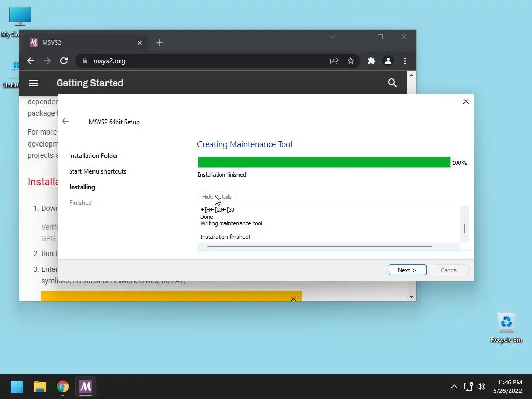This screenshot has width=532, height=399.
Task: Click 'Done' line in details log
Action: [x=207, y=217]
